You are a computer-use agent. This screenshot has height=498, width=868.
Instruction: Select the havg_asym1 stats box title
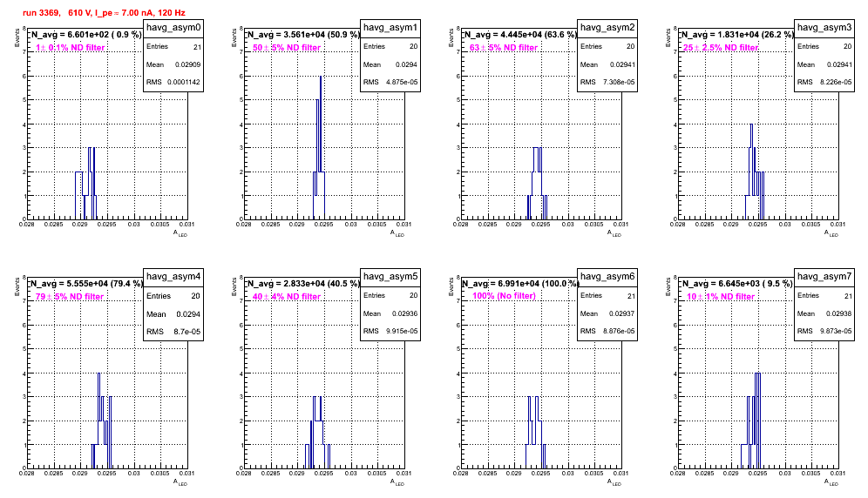390,28
